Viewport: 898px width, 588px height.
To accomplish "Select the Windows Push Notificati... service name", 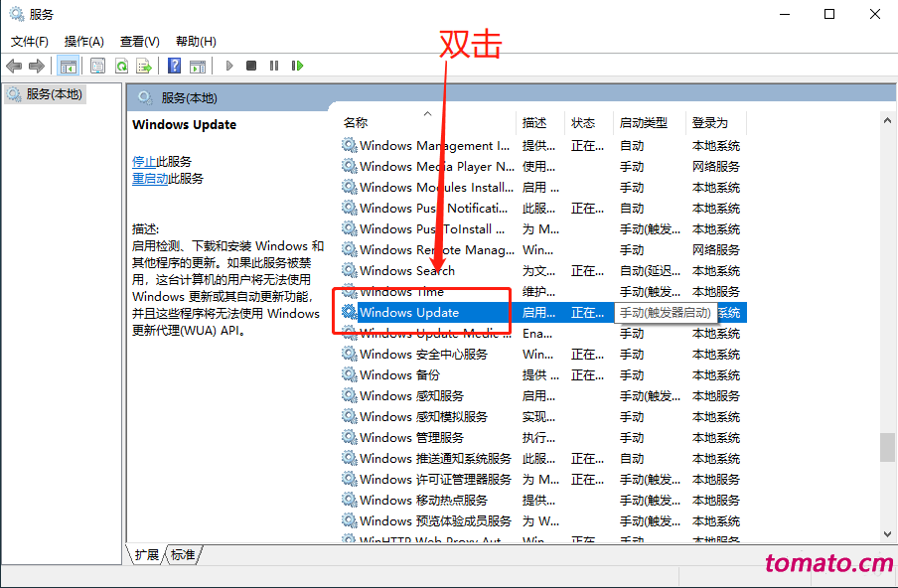I will pyautogui.click(x=433, y=209).
